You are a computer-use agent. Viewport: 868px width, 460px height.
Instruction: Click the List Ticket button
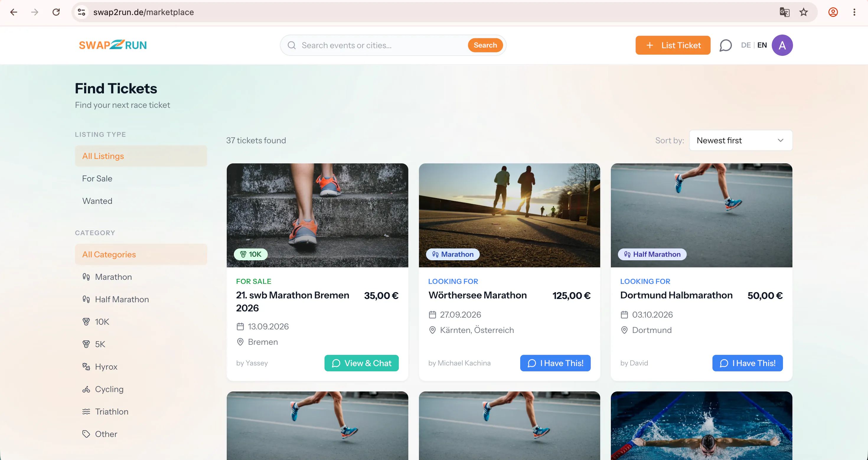673,45
